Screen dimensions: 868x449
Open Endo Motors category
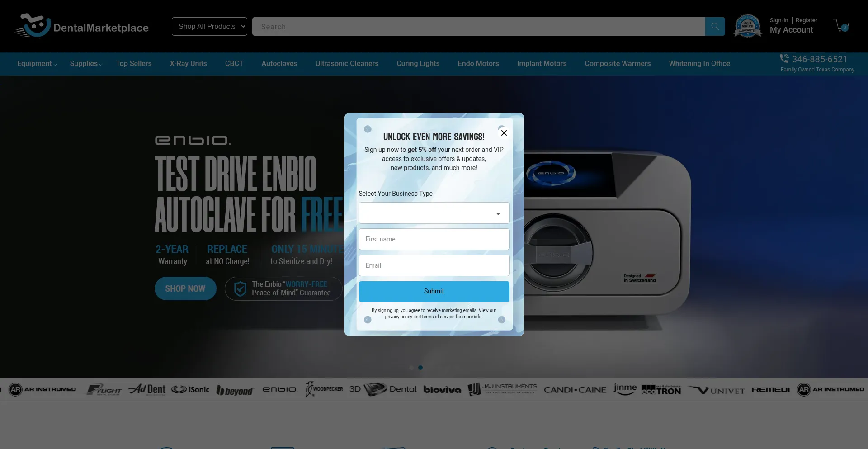pyautogui.click(x=478, y=64)
